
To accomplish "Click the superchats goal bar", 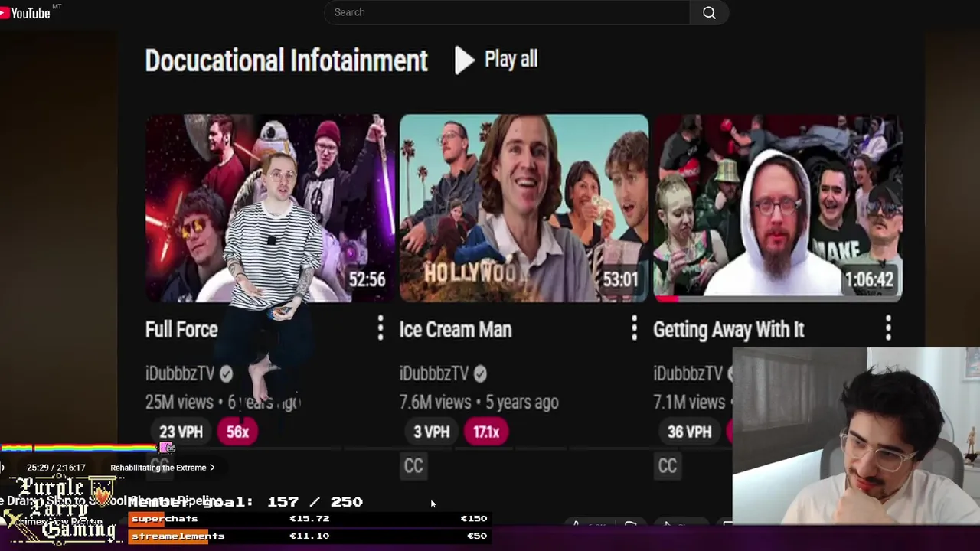I will click(x=309, y=519).
